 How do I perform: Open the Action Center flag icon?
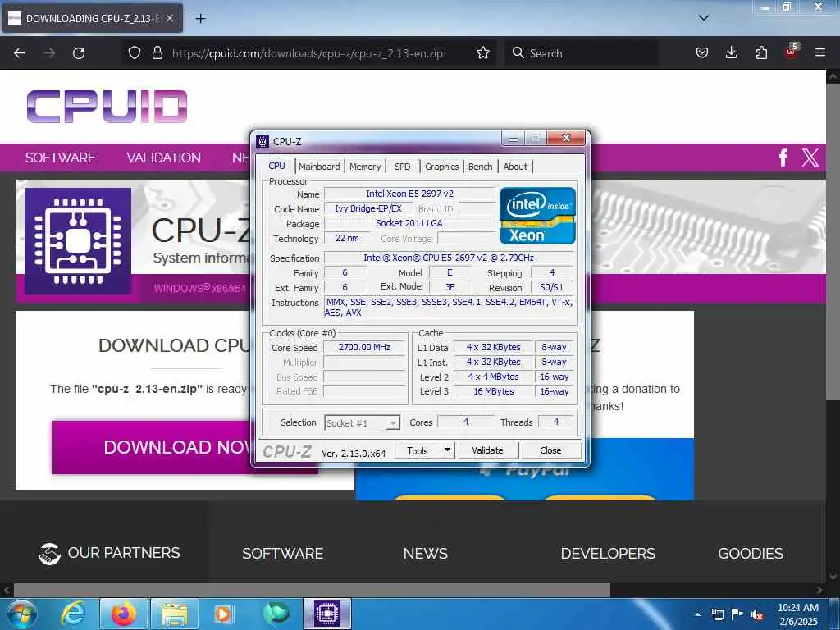pos(737,615)
